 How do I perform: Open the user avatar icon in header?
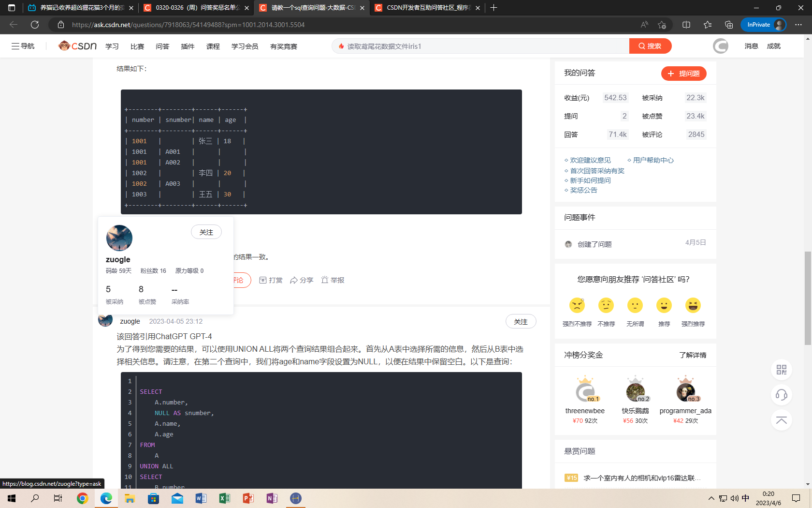(x=720, y=46)
